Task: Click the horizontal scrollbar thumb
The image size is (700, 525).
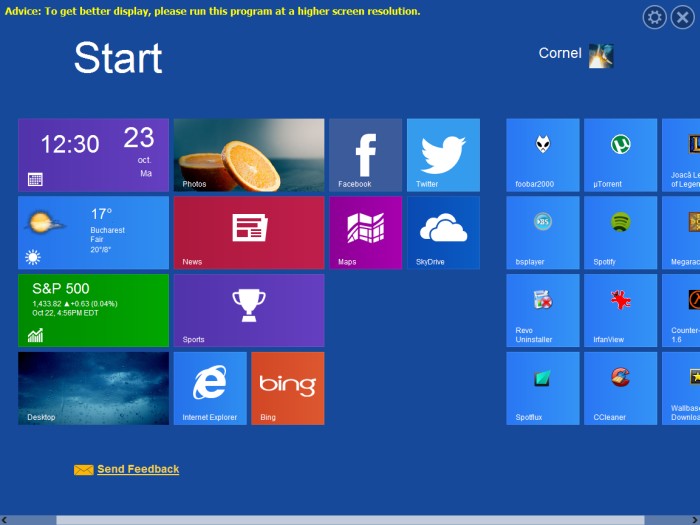Action: point(350,521)
